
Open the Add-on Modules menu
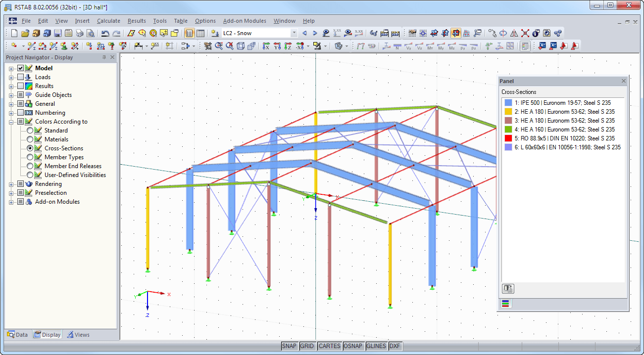coord(245,21)
